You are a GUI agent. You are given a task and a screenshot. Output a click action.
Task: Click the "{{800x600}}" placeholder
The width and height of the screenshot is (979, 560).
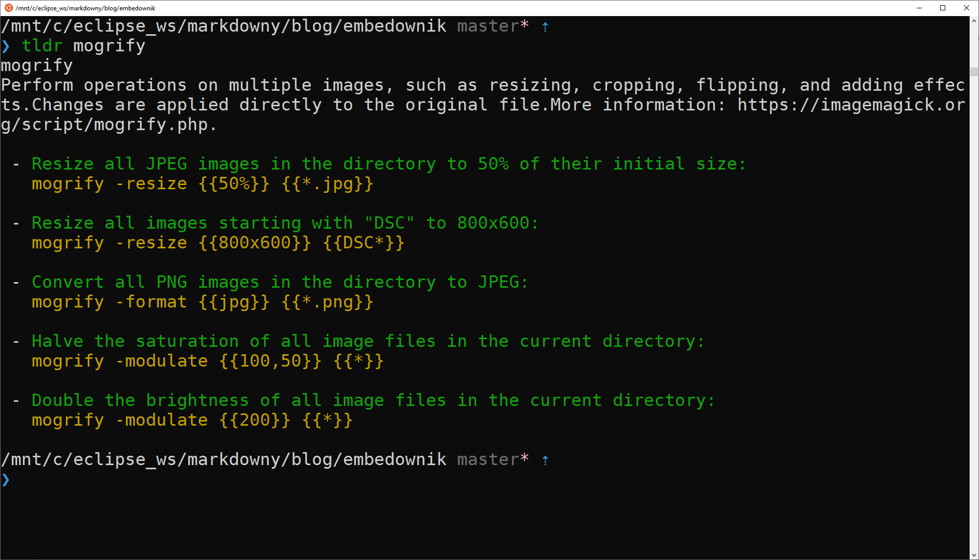click(x=255, y=243)
